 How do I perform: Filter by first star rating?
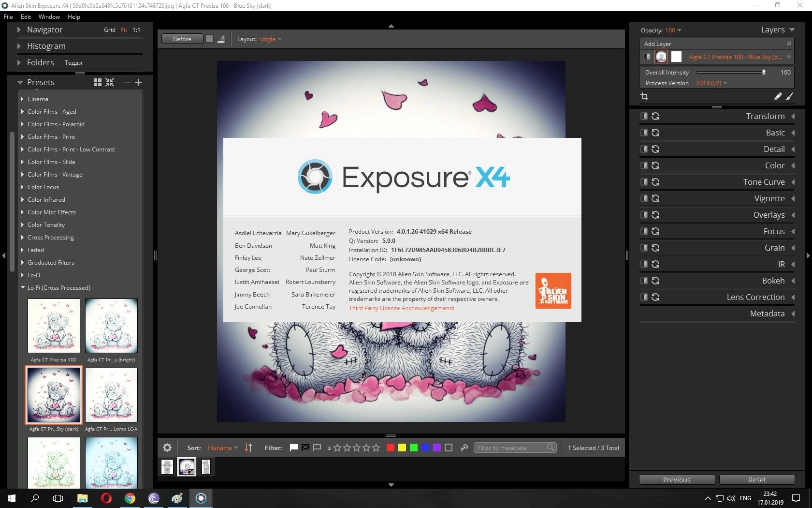click(337, 448)
